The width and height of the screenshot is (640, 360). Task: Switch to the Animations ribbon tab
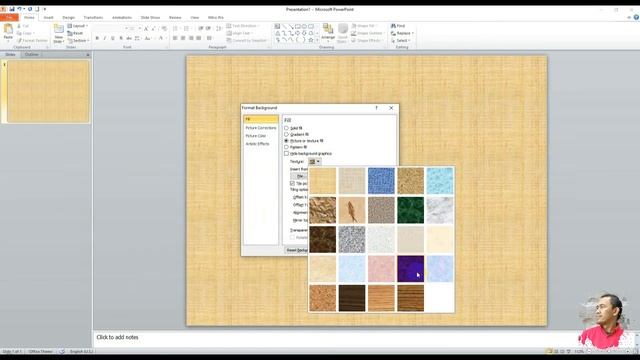[x=122, y=18]
